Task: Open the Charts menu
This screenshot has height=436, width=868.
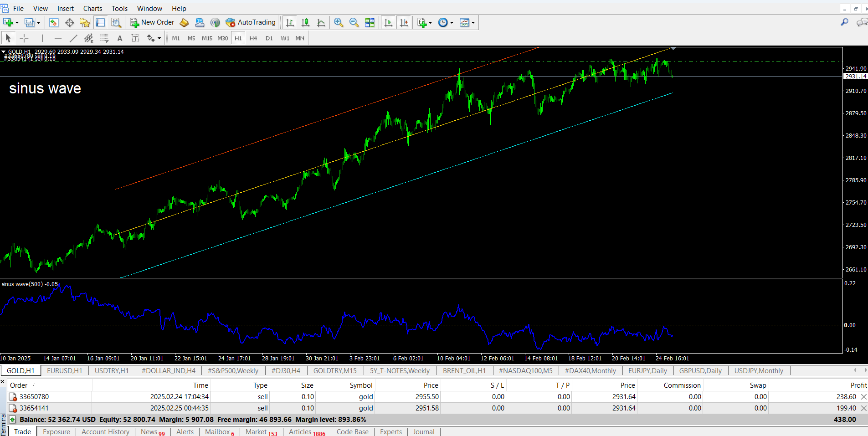Action: point(92,9)
